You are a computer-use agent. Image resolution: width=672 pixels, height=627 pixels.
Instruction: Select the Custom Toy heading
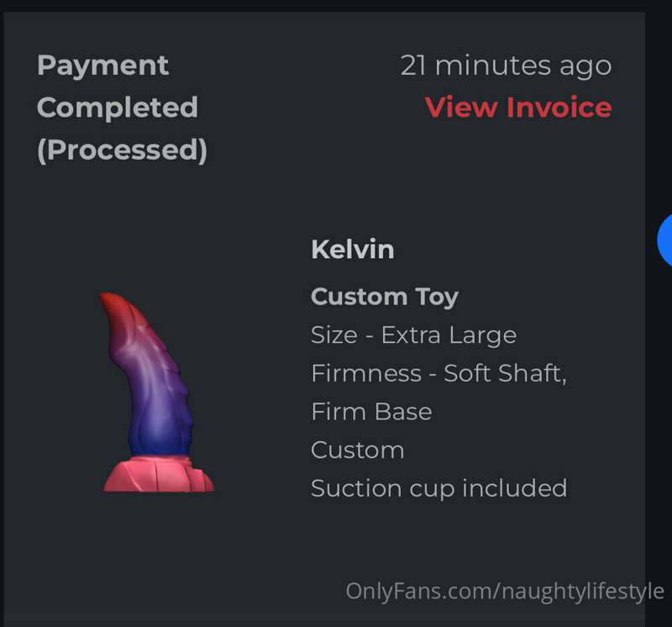tap(385, 297)
